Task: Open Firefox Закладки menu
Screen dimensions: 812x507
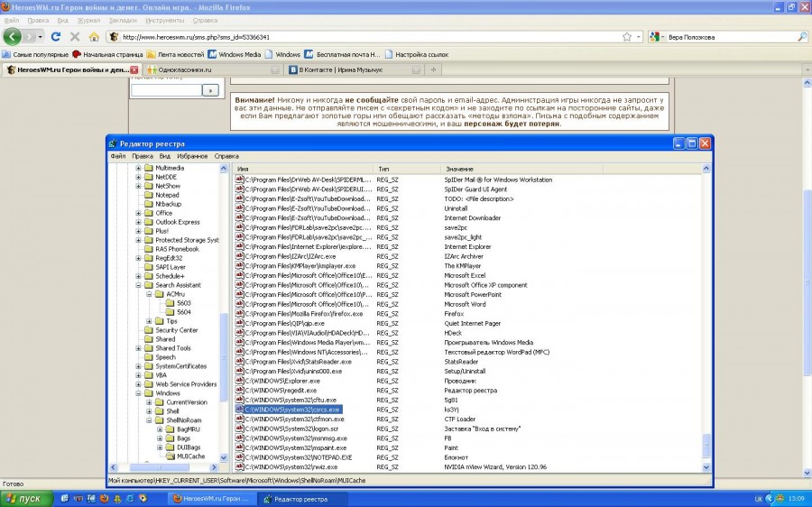Action: point(123,20)
